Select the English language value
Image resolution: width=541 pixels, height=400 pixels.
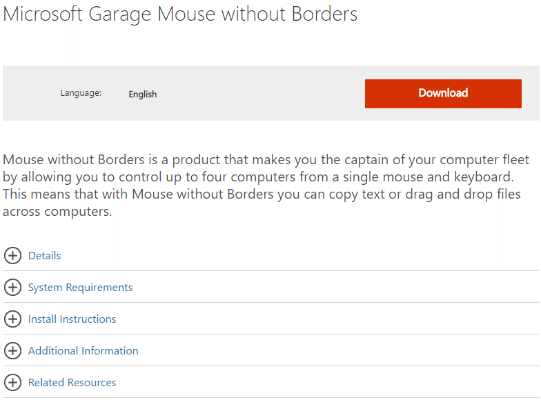pos(143,94)
